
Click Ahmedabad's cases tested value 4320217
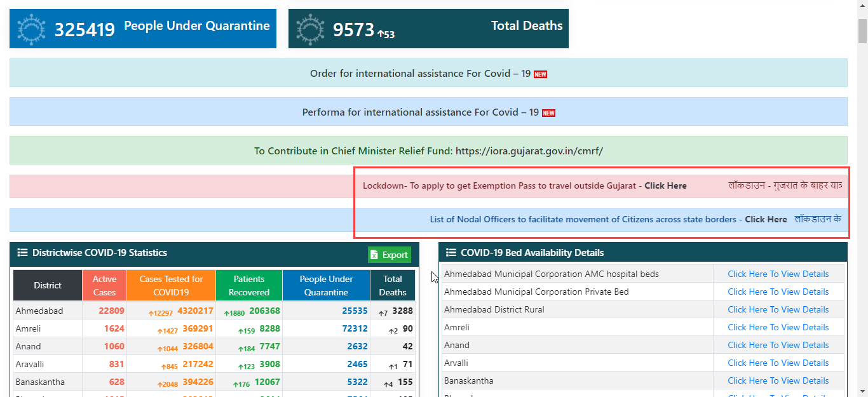click(196, 311)
